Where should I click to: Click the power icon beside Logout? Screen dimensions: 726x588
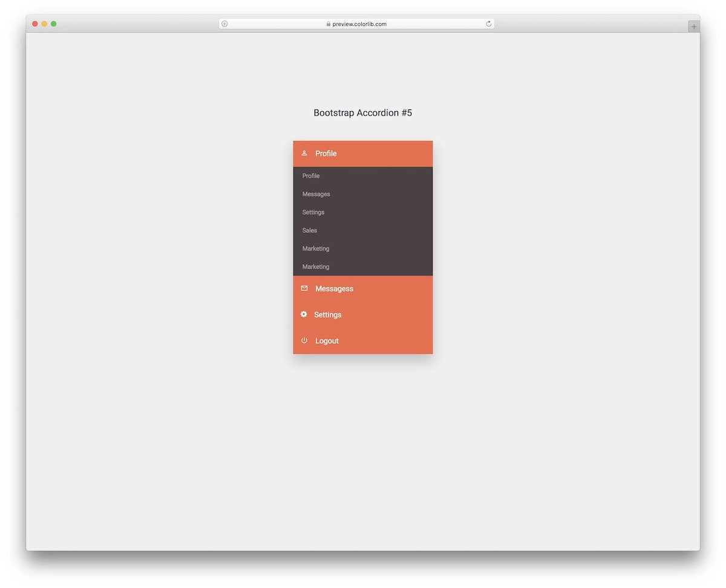coord(304,341)
